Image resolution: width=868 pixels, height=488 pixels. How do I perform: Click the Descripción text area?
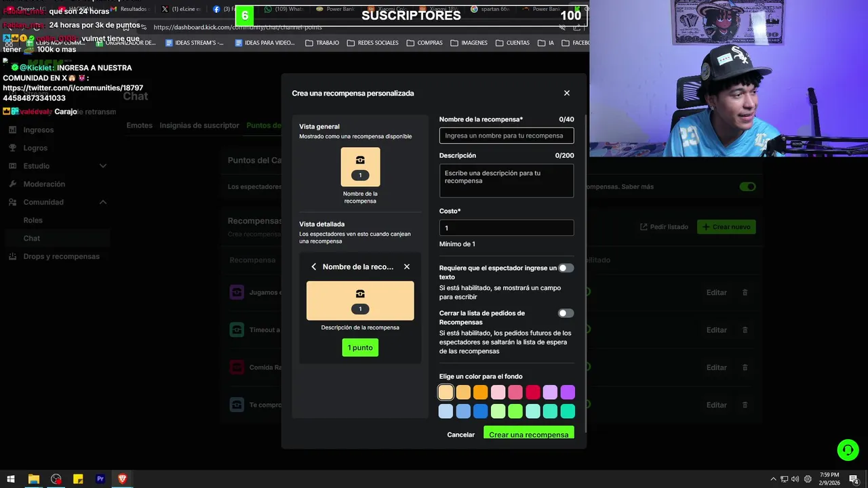point(507,181)
